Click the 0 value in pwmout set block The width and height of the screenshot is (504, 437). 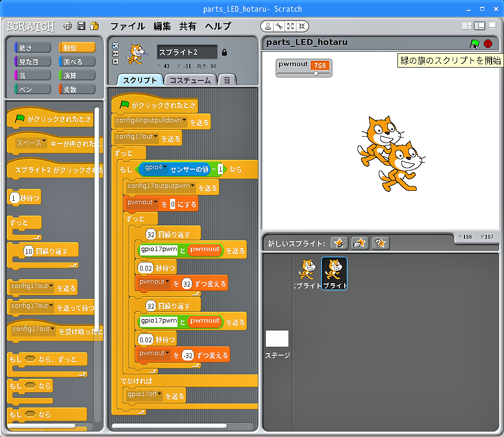coord(173,204)
